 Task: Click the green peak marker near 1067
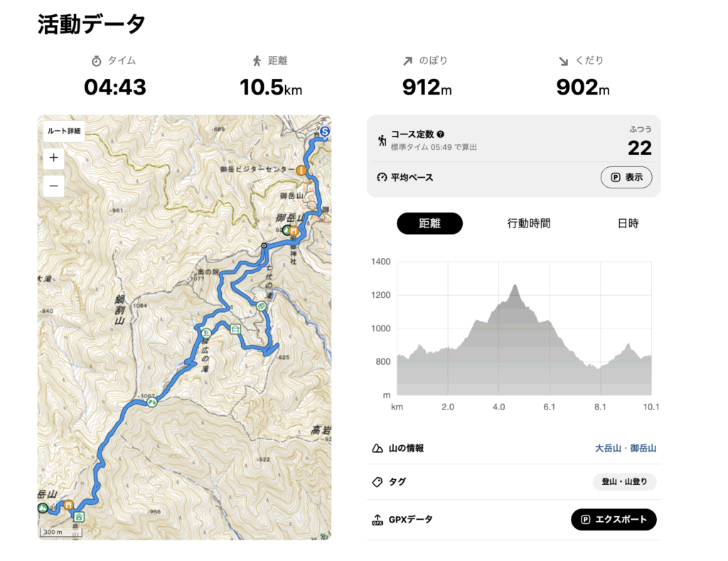pos(151,403)
